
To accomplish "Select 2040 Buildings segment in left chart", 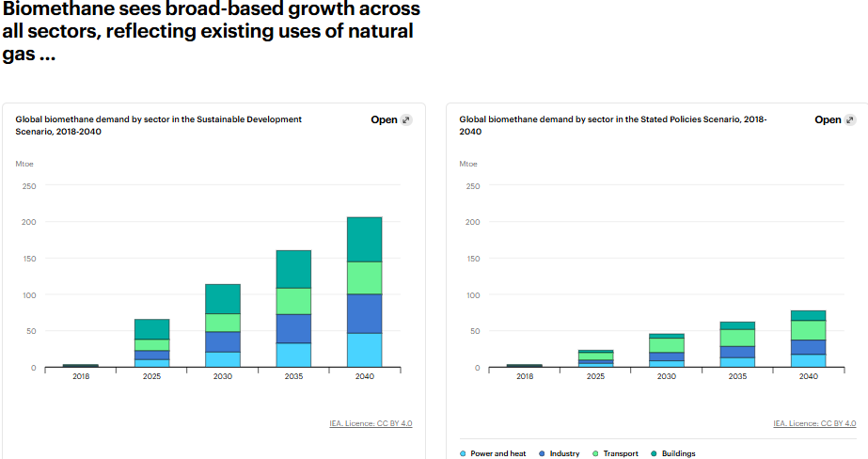I will point(365,239).
